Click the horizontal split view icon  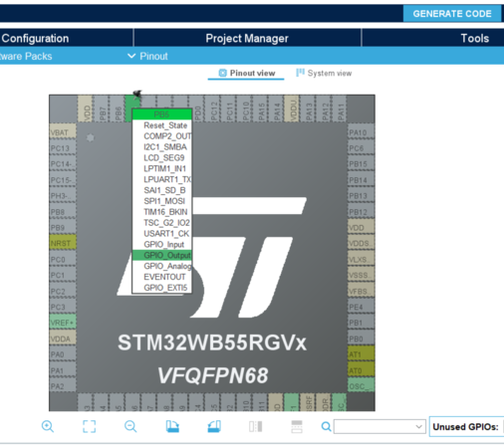click(297, 426)
